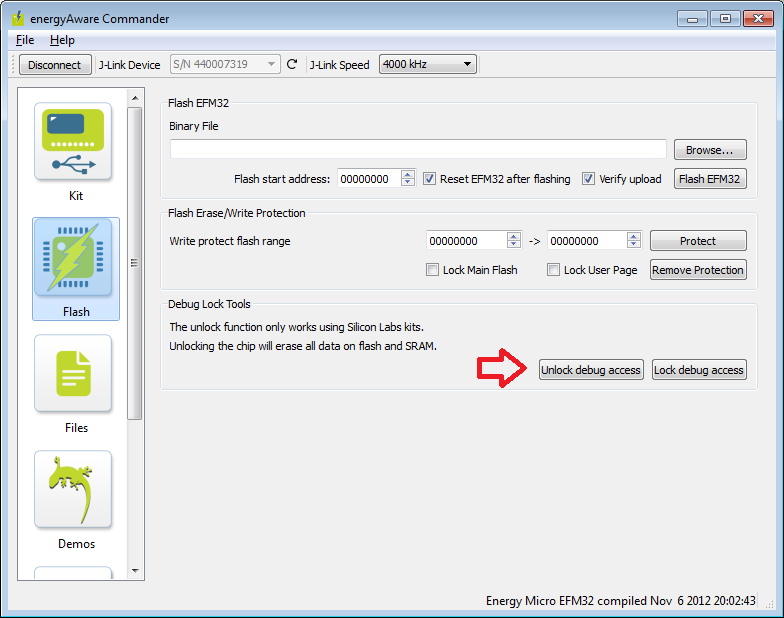Click the Disconnect button
Viewport: 784px width, 618px height.
[x=55, y=65]
